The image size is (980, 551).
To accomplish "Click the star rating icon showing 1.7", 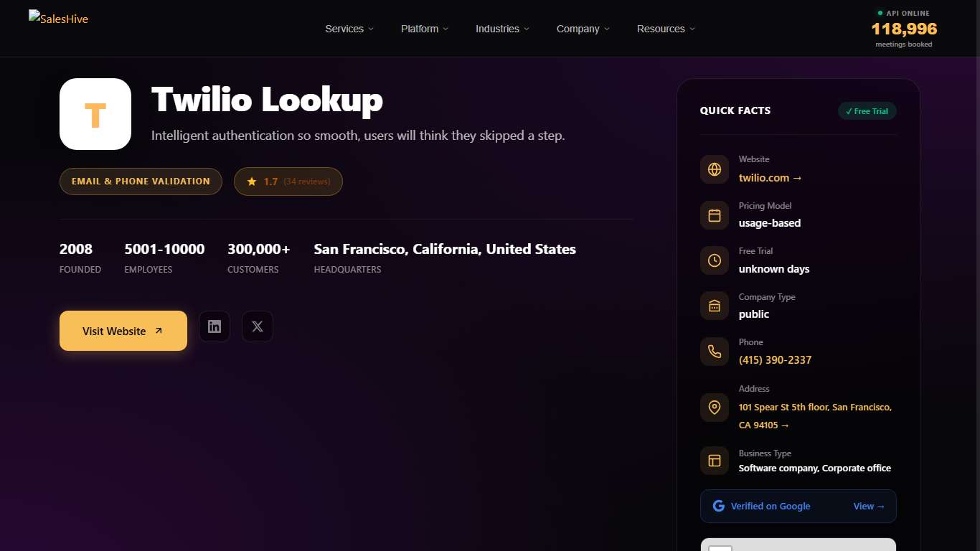I will click(253, 182).
